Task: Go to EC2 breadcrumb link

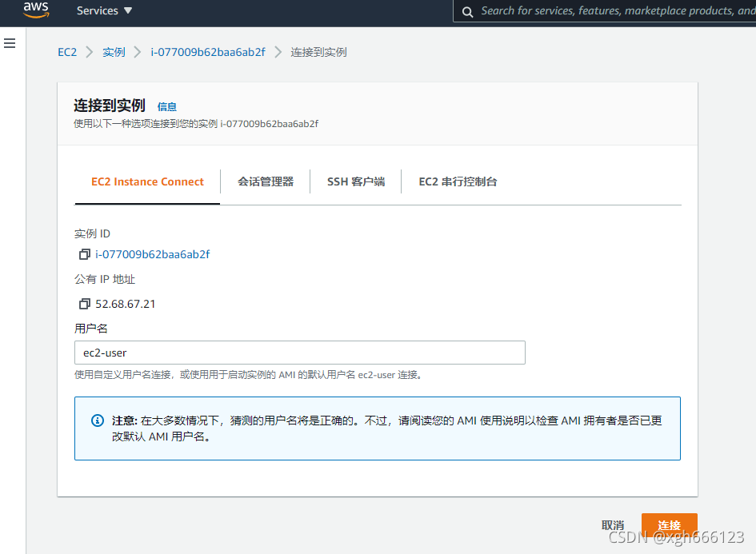Action: 67,52
